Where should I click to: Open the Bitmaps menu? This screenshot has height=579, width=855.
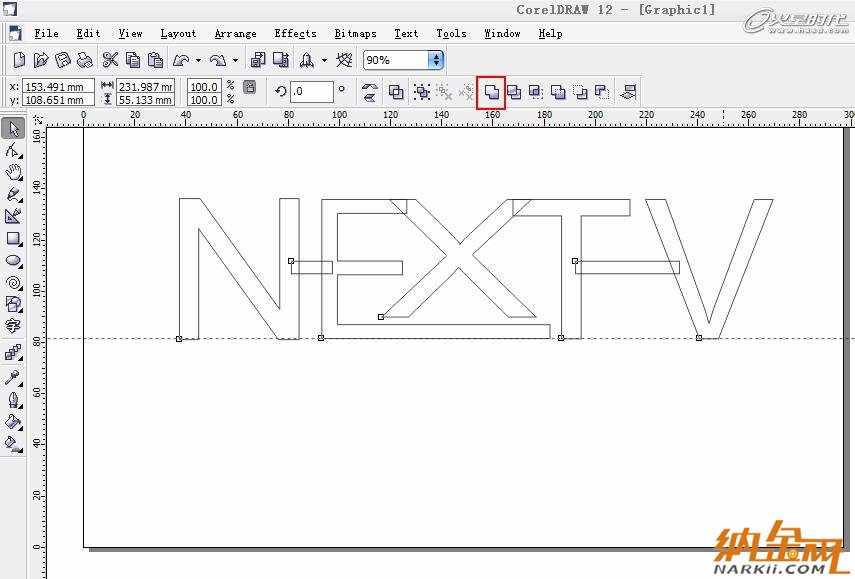(356, 34)
